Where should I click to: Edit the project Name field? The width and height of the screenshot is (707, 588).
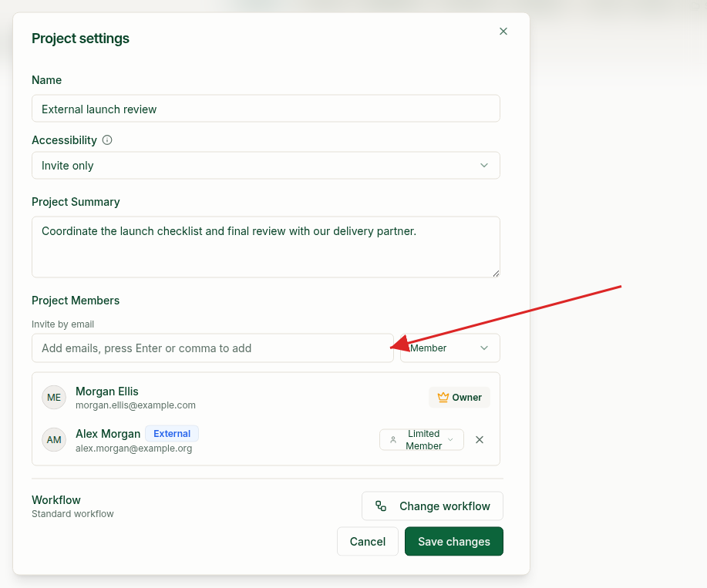coord(265,109)
